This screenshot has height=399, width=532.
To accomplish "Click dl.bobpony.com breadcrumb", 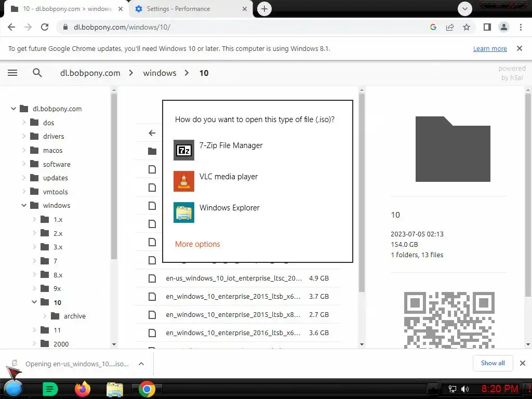I will pyautogui.click(x=90, y=73).
